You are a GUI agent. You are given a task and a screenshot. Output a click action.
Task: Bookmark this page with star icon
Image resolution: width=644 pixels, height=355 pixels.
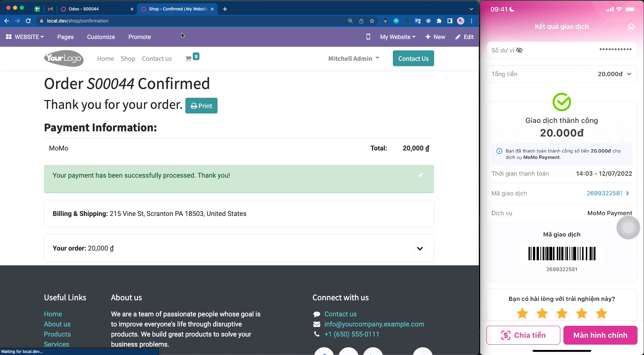coord(372,21)
